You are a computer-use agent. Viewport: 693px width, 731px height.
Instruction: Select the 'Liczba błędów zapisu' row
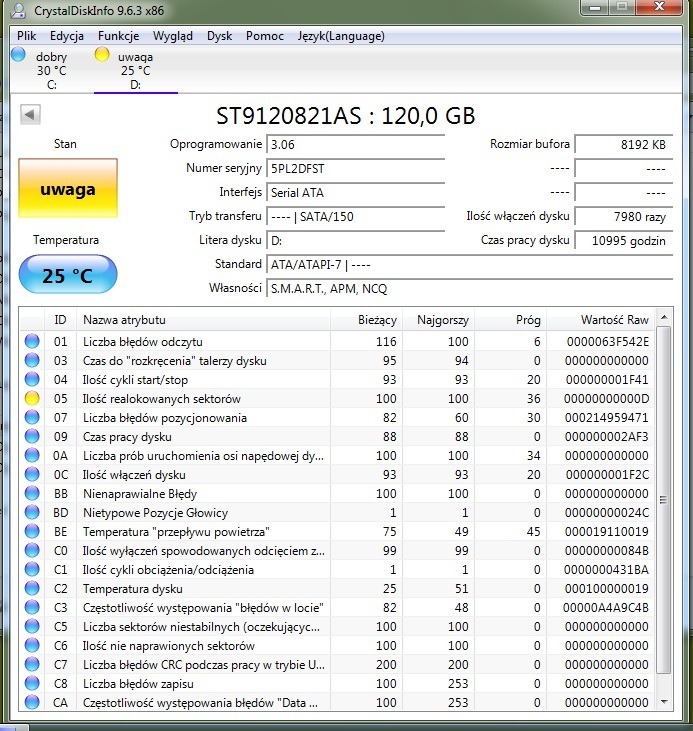(x=200, y=684)
